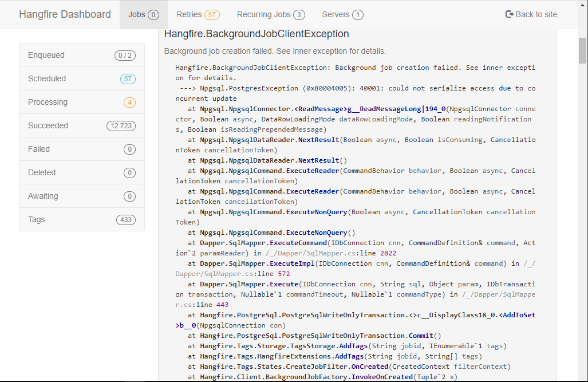This screenshot has width=588, height=382.
Task: Click the Recurring Jobs badge showing 3
Action: 299,15
